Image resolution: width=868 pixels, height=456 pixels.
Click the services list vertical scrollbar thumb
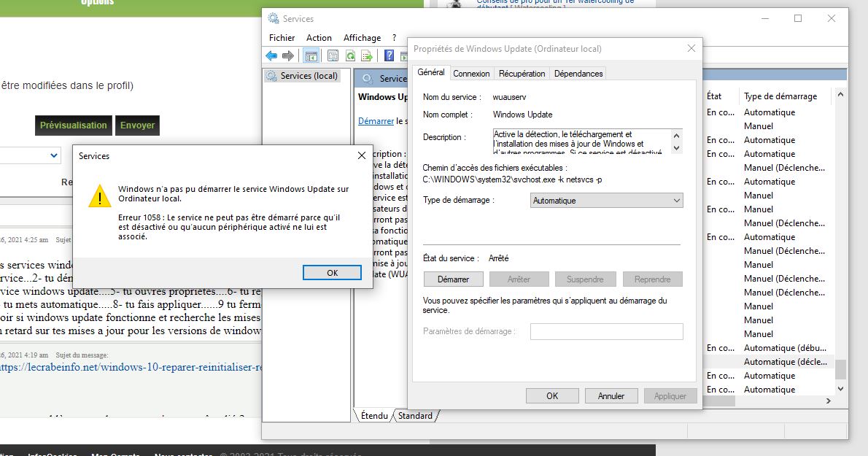point(840,368)
